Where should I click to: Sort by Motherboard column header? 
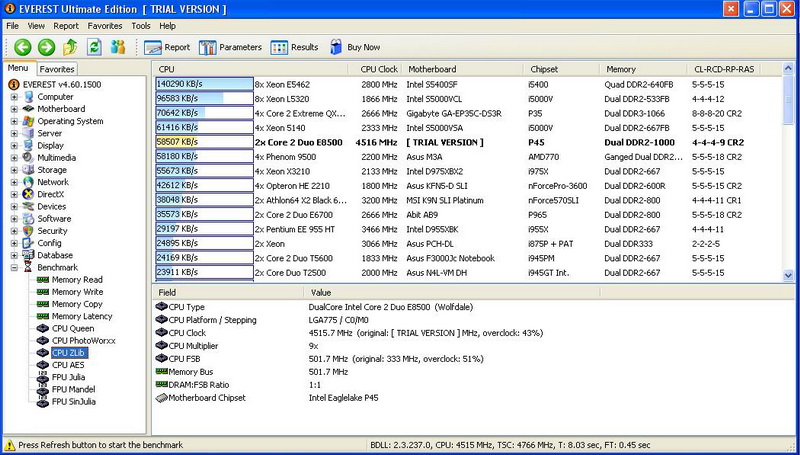point(463,69)
